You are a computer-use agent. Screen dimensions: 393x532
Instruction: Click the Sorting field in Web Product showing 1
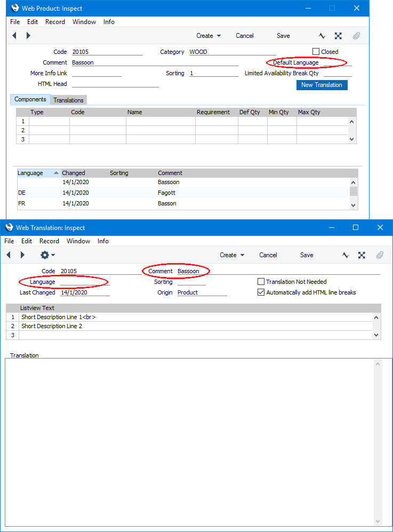pos(214,73)
